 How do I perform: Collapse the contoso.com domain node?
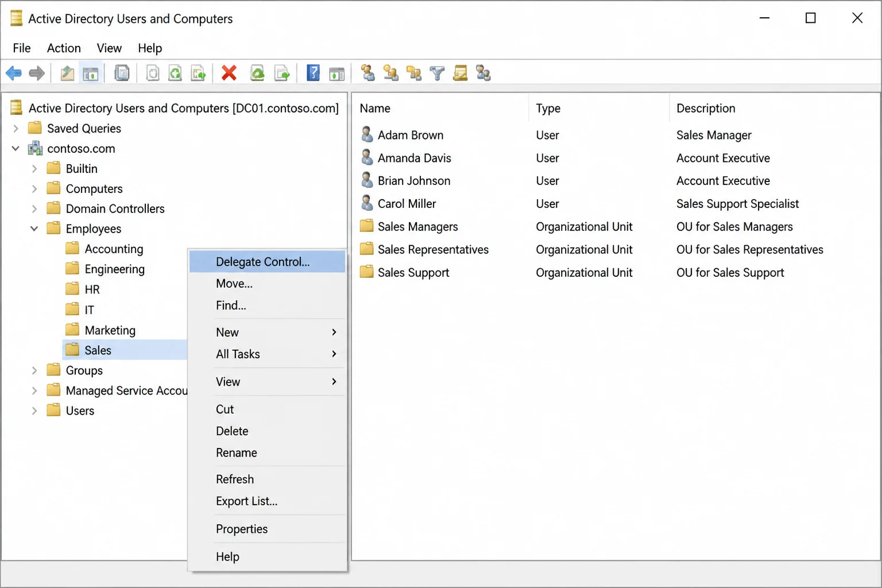[16, 148]
